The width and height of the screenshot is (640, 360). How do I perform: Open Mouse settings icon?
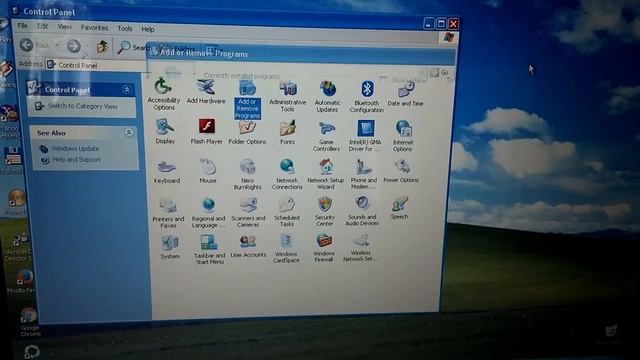pos(208,171)
